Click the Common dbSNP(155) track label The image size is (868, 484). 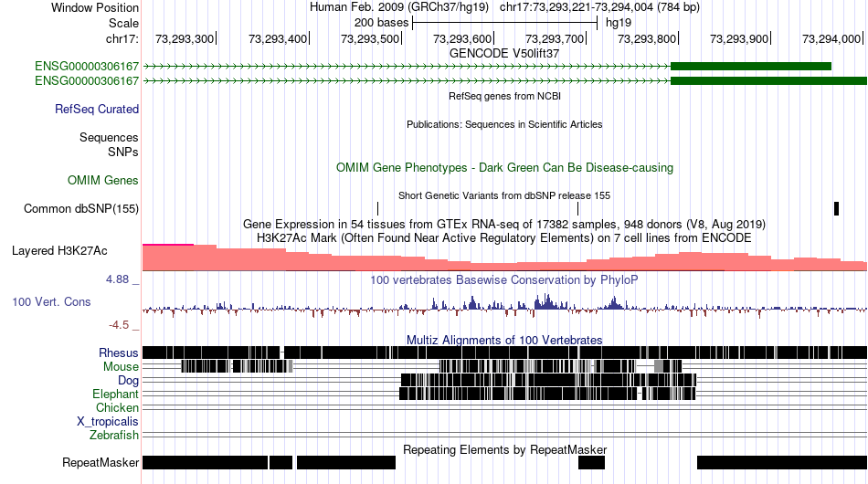pyautogui.click(x=80, y=208)
